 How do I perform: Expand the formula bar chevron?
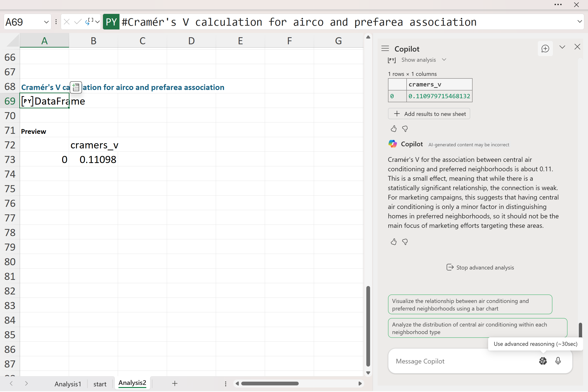(x=580, y=21)
